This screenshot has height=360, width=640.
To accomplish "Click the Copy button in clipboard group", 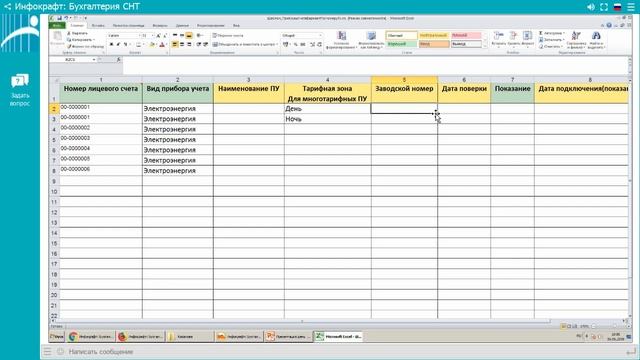I will click(81, 40).
